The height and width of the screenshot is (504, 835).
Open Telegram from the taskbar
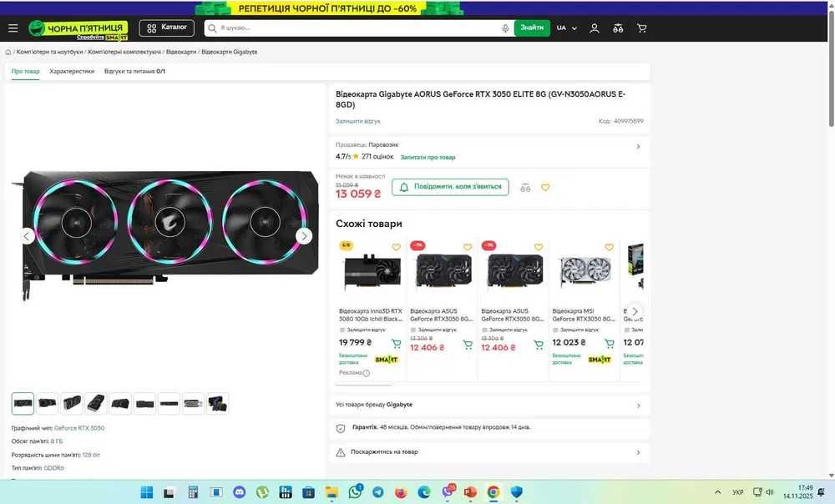point(378,491)
